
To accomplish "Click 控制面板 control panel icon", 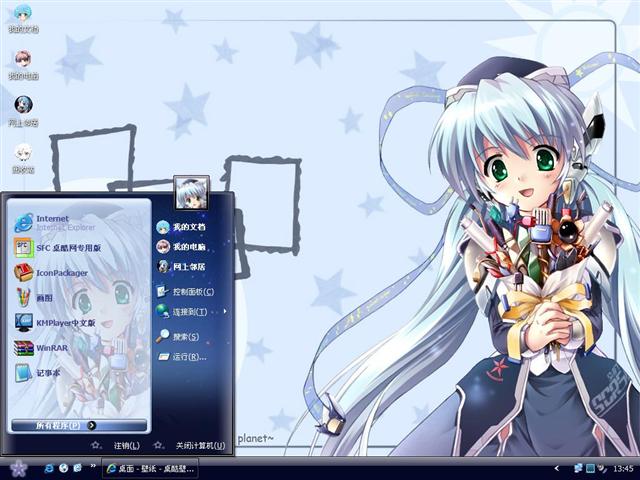I will 162,291.
